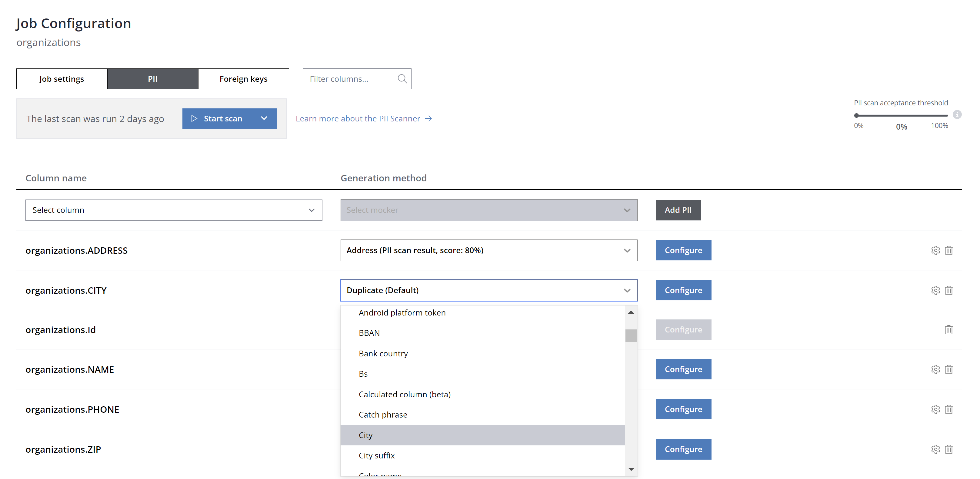
Task: Click the Add PII button
Action: coord(678,210)
